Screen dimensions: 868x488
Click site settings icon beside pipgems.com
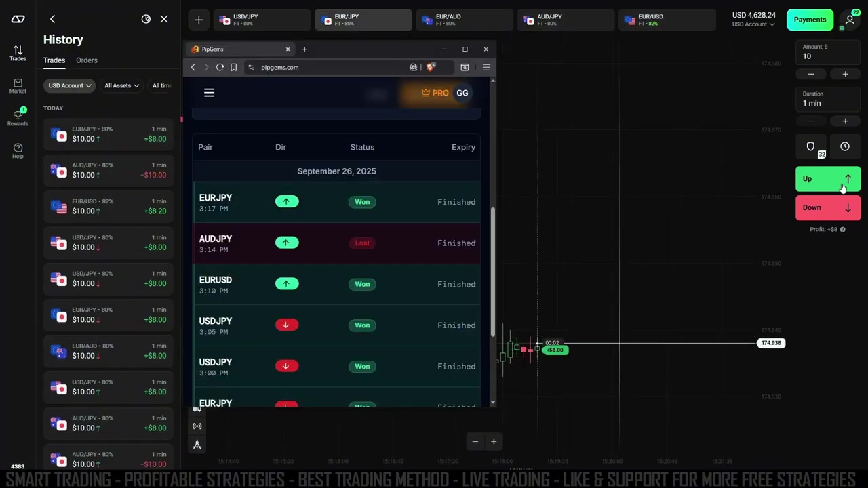coord(251,67)
